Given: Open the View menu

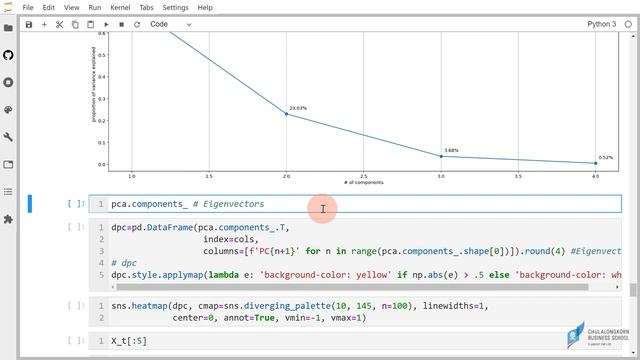Looking at the screenshot, I should (x=71, y=7).
